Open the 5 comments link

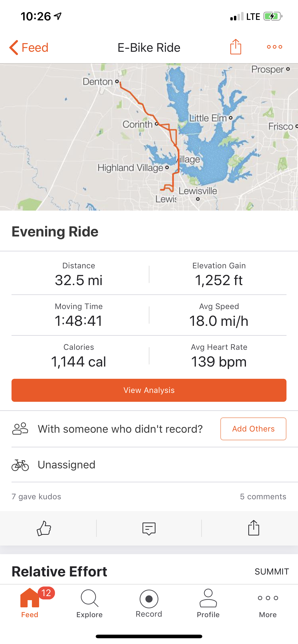pyautogui.click(x=263, y=496)
